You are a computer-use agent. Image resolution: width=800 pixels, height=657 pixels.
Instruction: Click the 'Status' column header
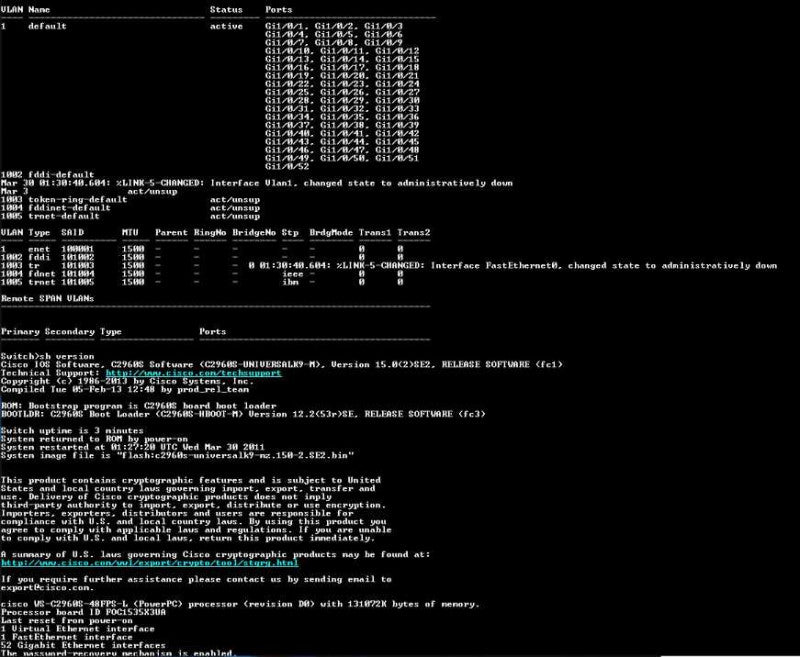[x=227, y=10]
